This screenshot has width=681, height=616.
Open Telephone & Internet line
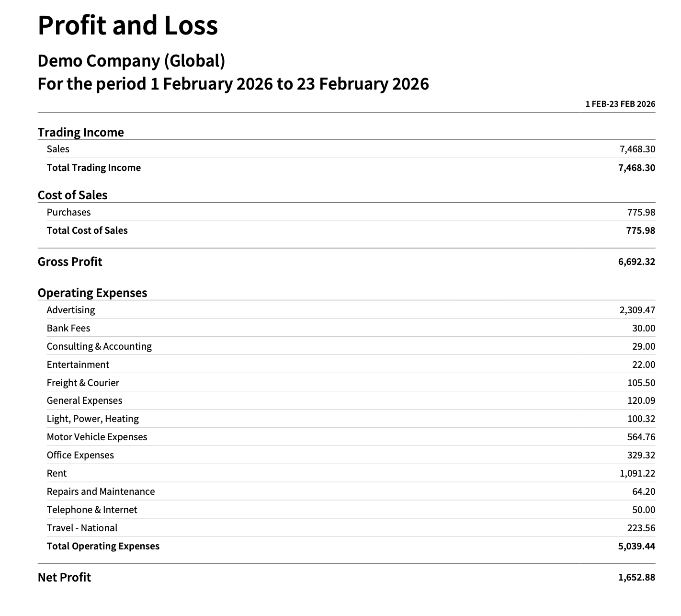[x=92, y=510]
